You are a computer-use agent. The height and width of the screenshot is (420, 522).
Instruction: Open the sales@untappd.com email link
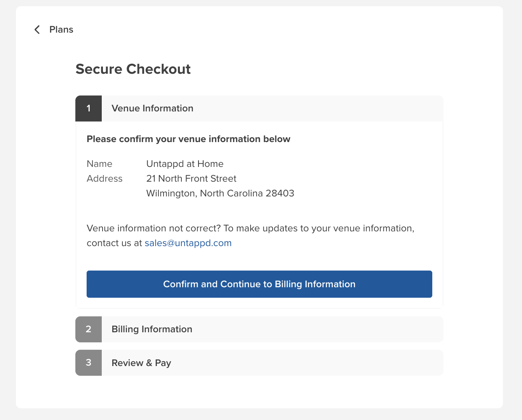[188, 243]
